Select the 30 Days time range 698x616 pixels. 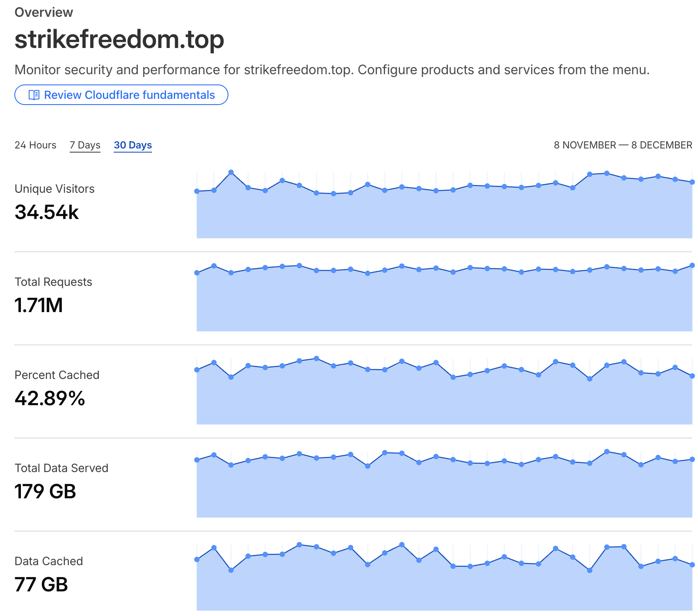(x=133, y=145)
